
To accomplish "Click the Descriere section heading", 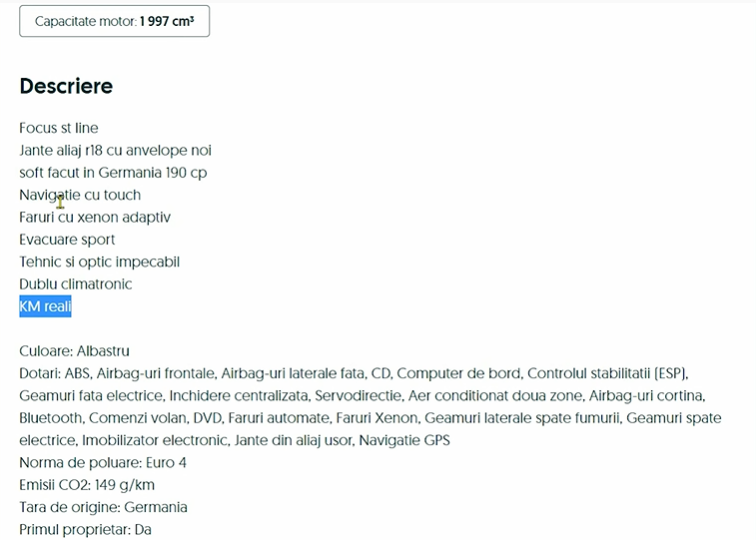I will (x=66, y=86).
